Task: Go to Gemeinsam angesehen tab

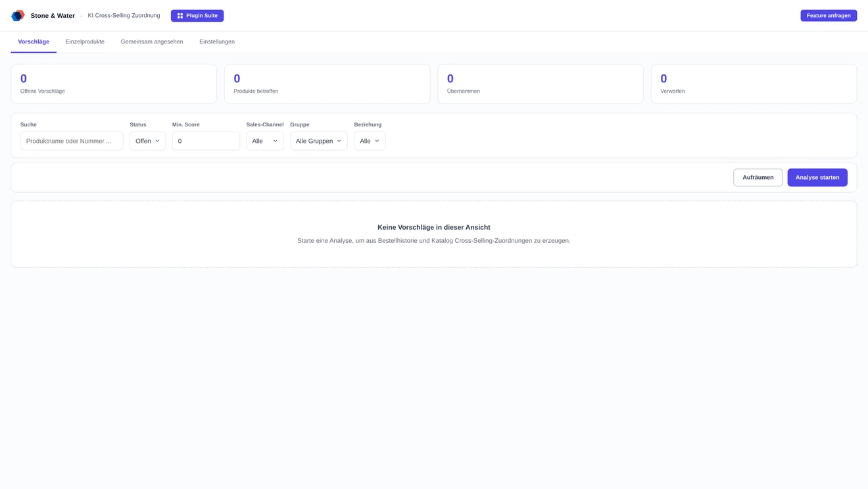Action: click(x=152, y=42)
